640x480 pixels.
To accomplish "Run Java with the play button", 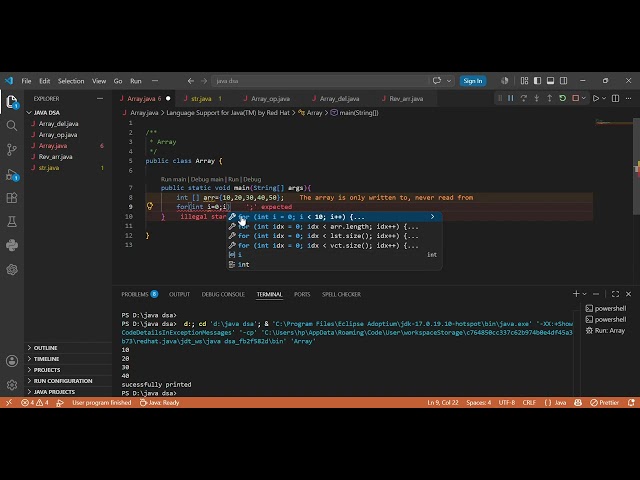I will [596, 98].
